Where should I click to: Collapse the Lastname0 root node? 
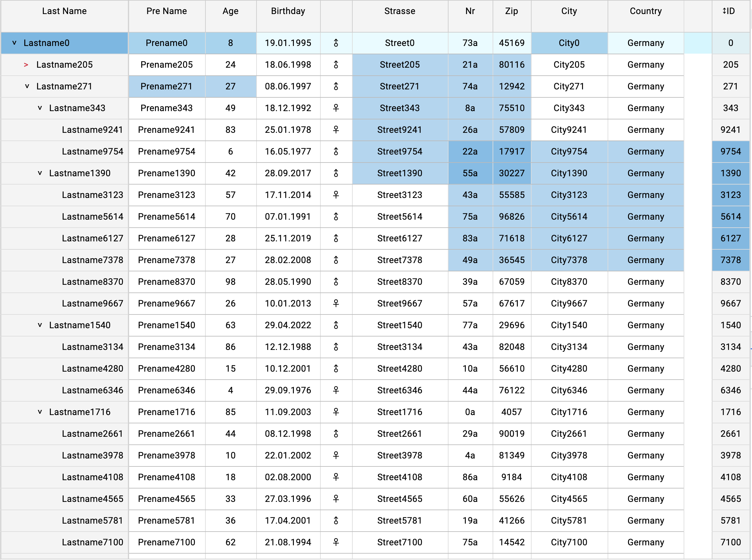coord(14,43)
